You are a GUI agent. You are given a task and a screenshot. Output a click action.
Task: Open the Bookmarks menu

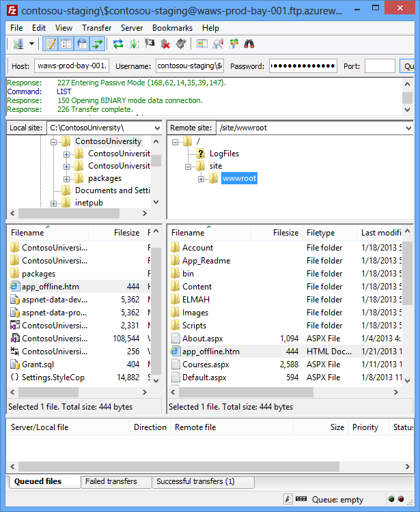tap(173, 28)
